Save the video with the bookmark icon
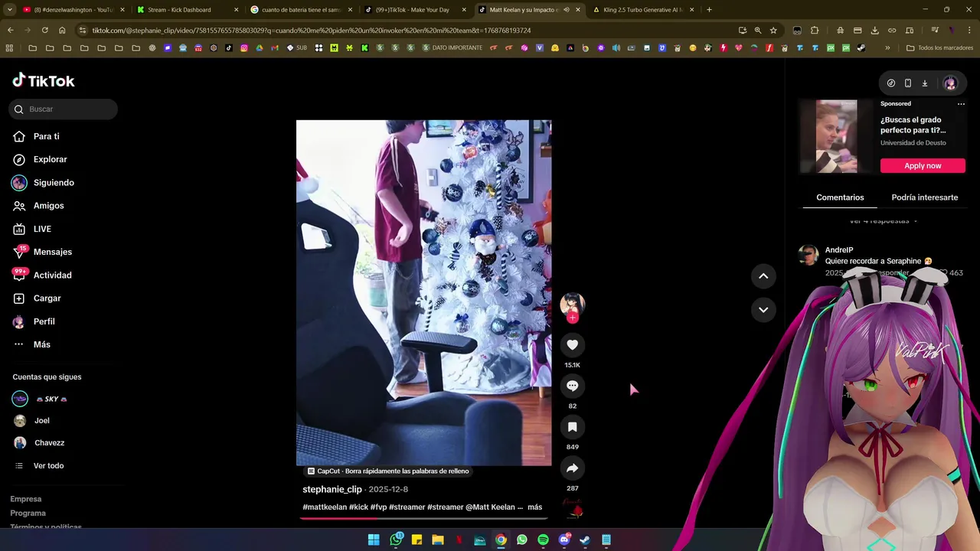 point(572,427)
